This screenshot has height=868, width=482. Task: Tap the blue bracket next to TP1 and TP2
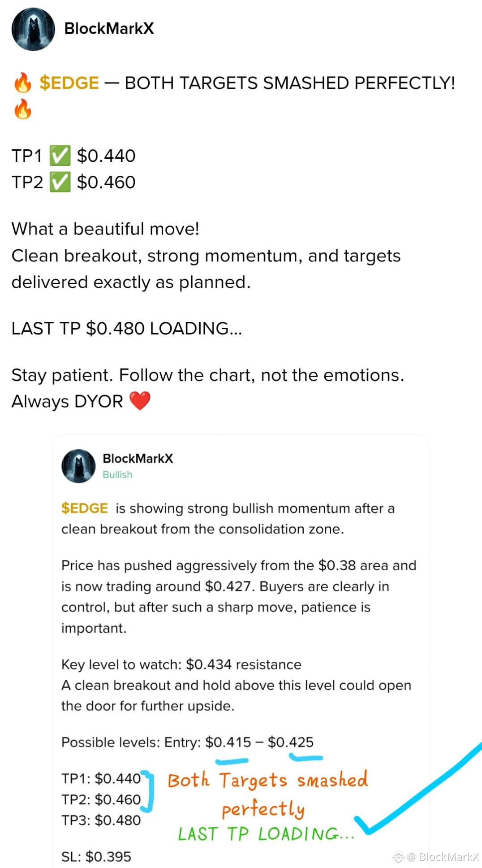148,791
